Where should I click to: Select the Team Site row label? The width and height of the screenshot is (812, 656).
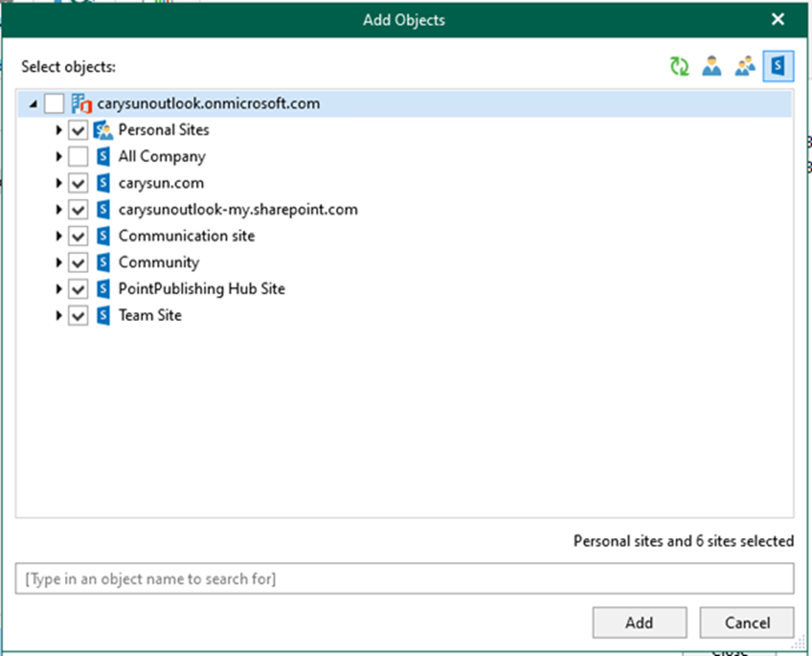150,315
